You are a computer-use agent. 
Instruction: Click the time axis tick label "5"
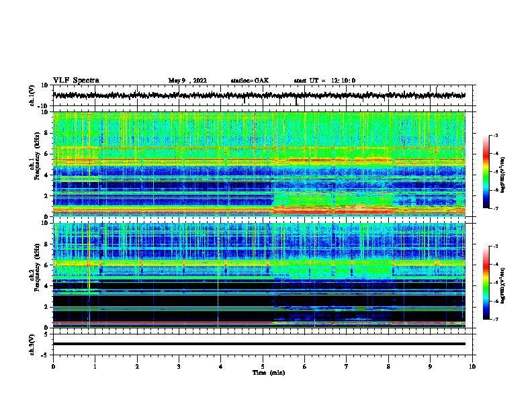point(263,367)
